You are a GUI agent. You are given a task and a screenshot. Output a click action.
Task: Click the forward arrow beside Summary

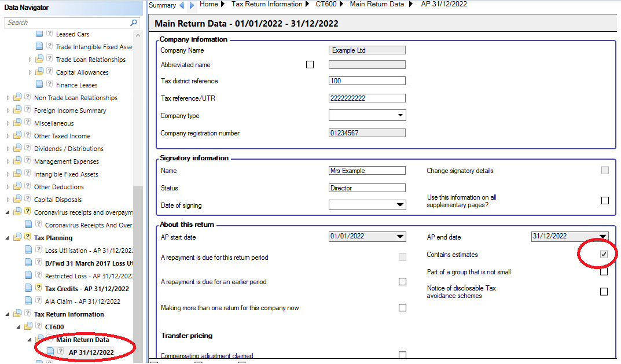pos(192,5)
